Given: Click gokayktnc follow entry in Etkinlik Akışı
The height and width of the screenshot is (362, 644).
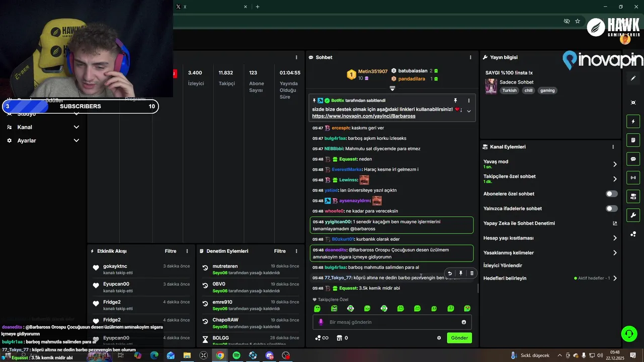Looking at the screenshot, I should click(141, 269).
